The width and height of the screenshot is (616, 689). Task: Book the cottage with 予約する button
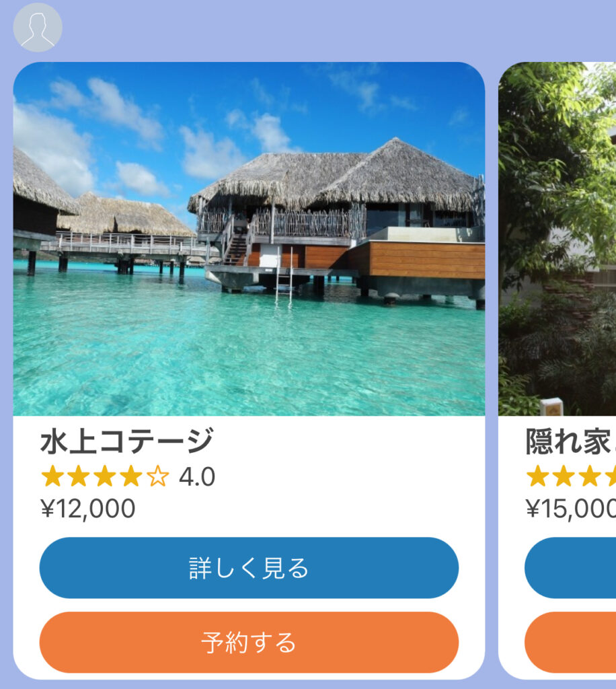pyautogui.click(x=249, y=643)
